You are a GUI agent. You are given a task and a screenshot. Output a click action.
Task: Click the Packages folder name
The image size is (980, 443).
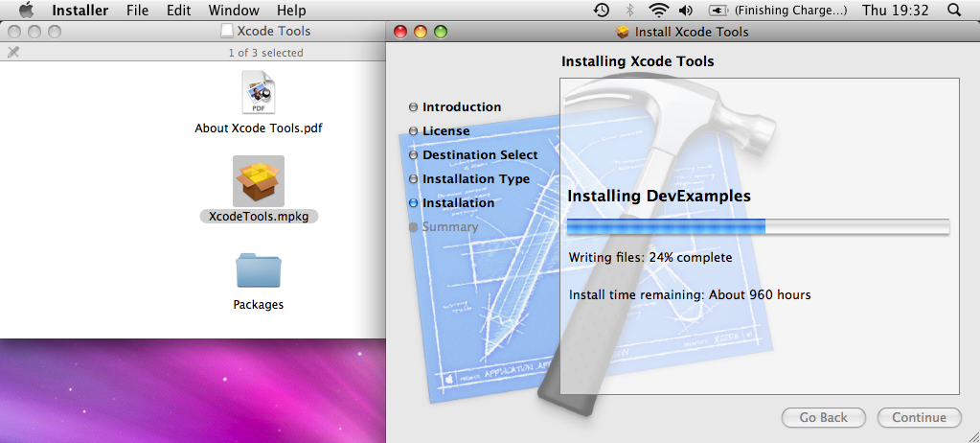point(258,305)
